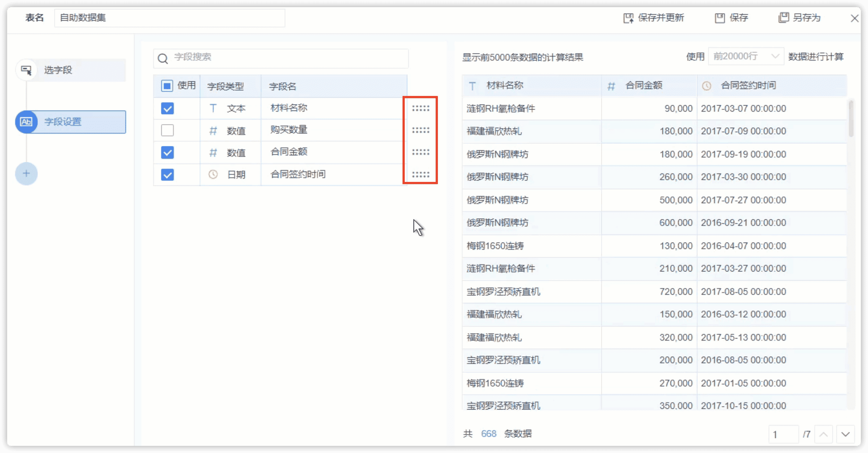Click the number type icon for 合同金额 row
Screen dimensions: 868x453
pos(213,153)
